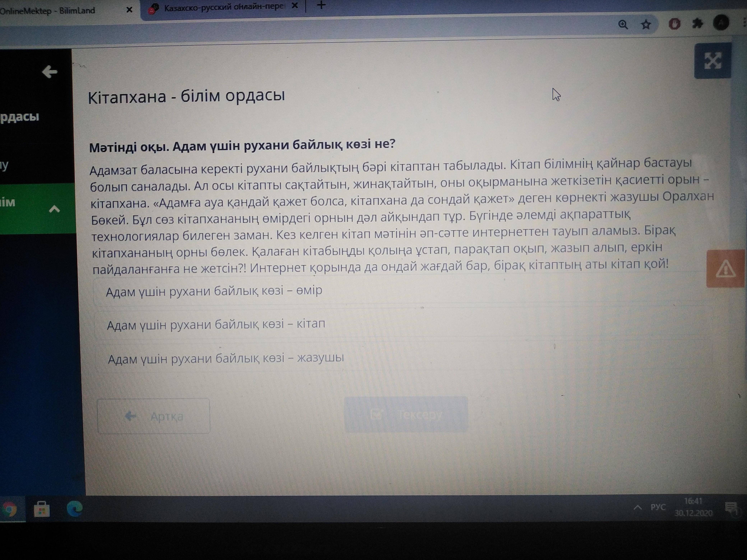747x560 pixels.
Task: Bookmark page with star icon
Action: point(646,24)
